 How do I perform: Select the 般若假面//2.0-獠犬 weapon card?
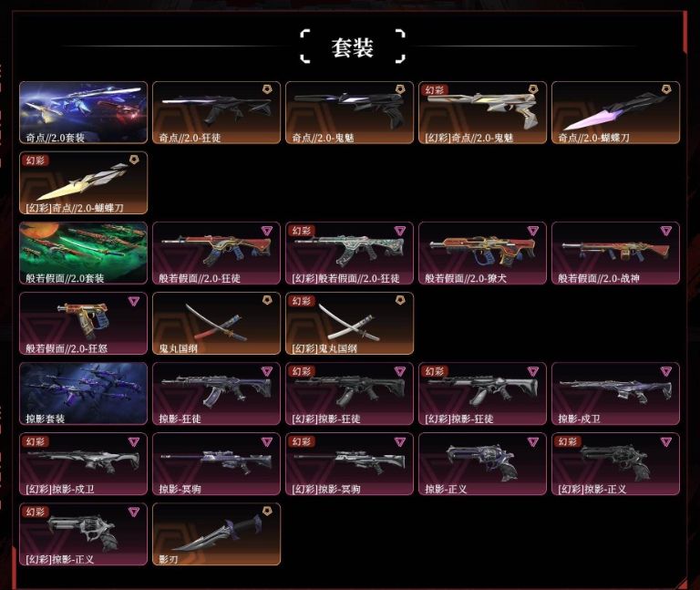tap(482, 254)
